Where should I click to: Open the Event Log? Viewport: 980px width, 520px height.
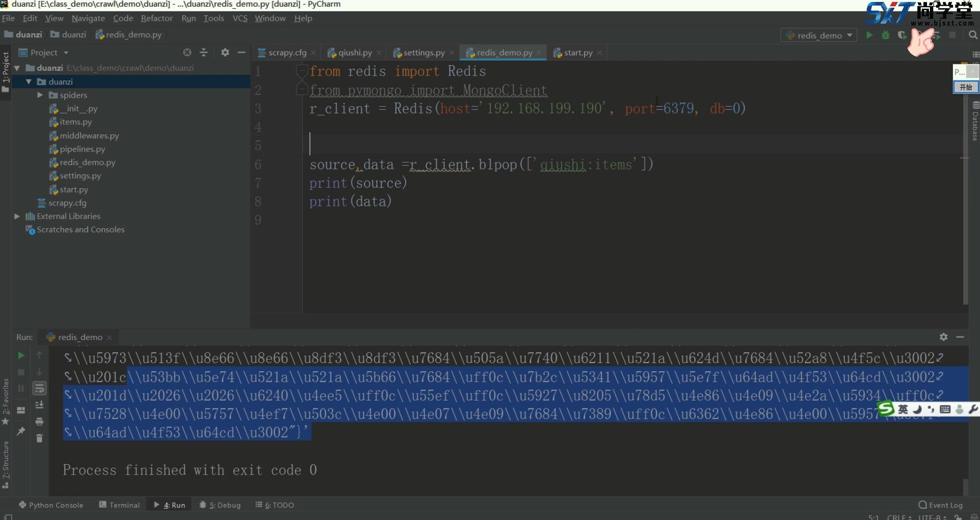click(x=940, y=505)
